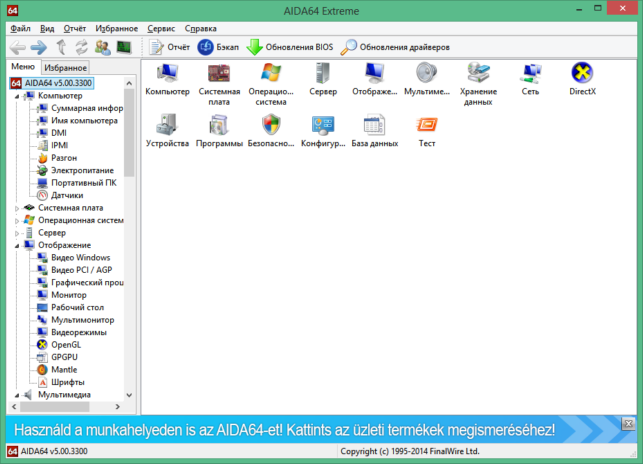Open the Справка menu
Screen dimensions: 643x464
pyautogui.click(x=201, y=29)
